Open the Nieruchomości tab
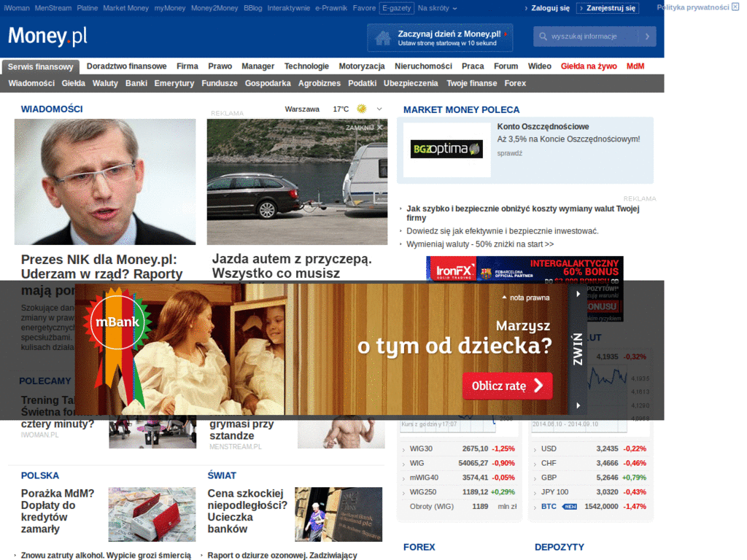The width and height of the screenshot is (747, 560). click(x=423, y=66)
